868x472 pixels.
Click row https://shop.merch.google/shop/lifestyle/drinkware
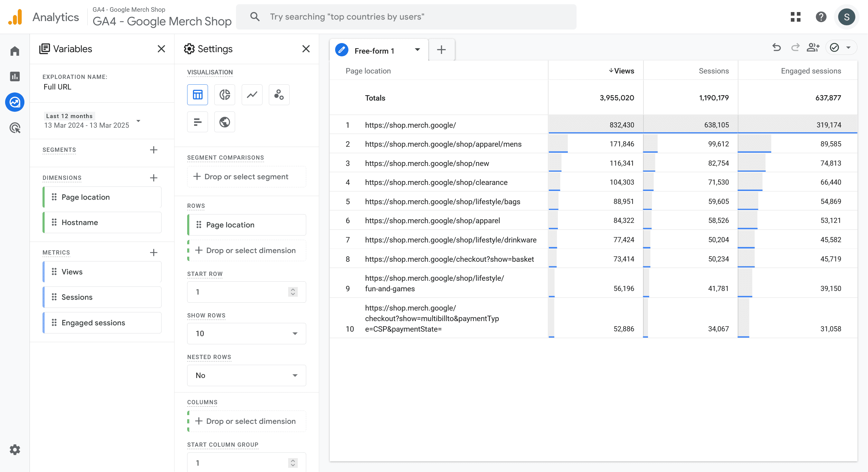[x=593, y=240]
